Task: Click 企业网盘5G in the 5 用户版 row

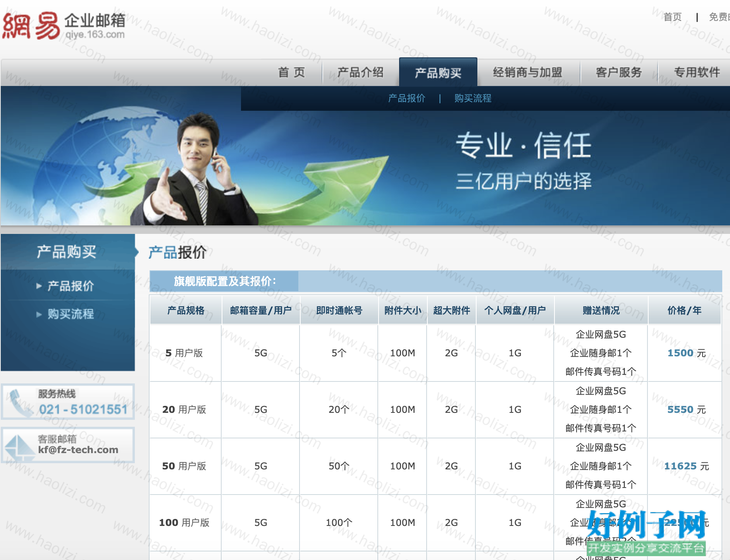Action: (601, 334)
